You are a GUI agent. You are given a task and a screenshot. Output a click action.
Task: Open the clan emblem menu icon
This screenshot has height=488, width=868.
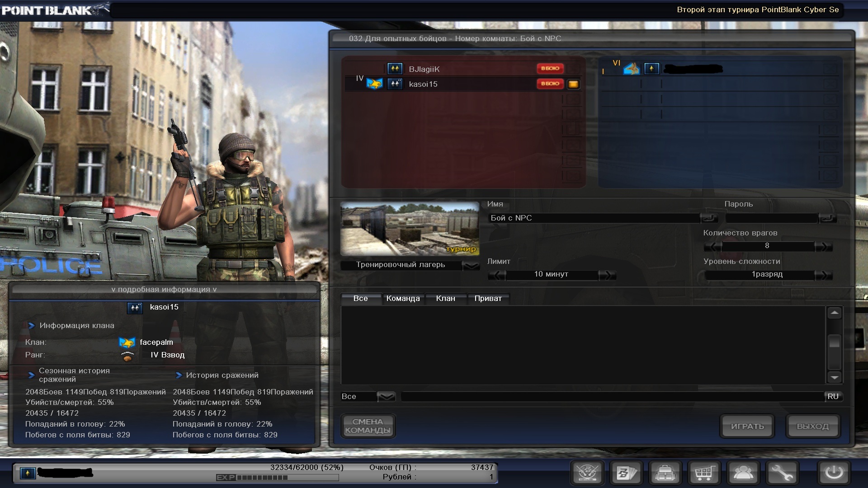[x=587, y=473]
